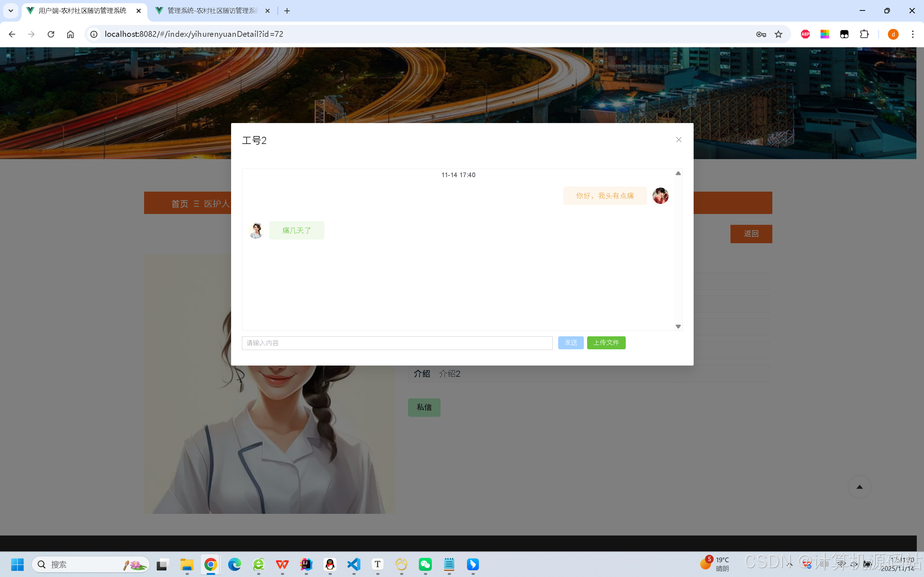Click the chat scrollbar down arrow
924x577 pixels.
coord(678,327)
